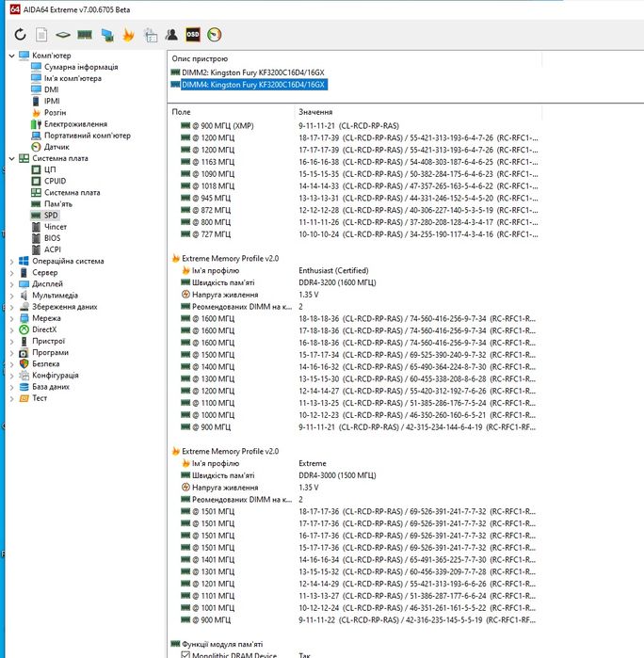Open the OSD panel toolbar icon
The height and width of the screenshot is (658, 644).
(193, 35)
